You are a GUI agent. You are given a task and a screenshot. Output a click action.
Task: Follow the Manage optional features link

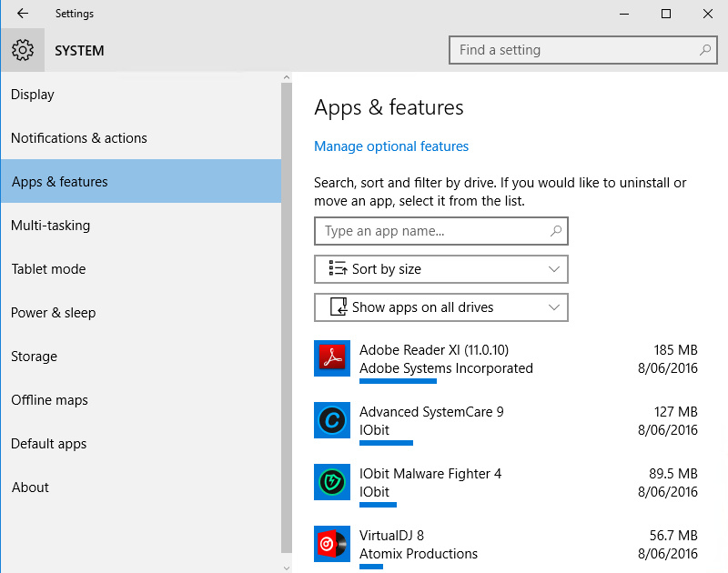tap(391, 146)
